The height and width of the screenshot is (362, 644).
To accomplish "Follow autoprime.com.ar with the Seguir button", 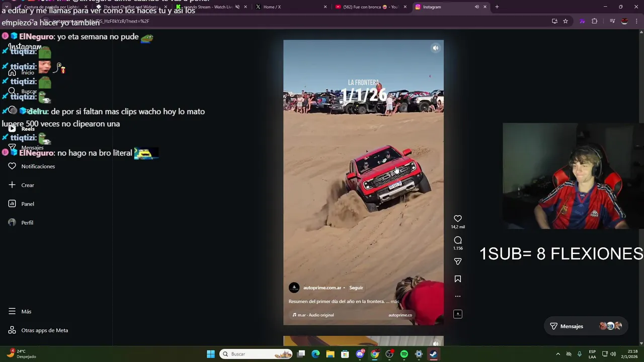I will (x=356, y=288).
